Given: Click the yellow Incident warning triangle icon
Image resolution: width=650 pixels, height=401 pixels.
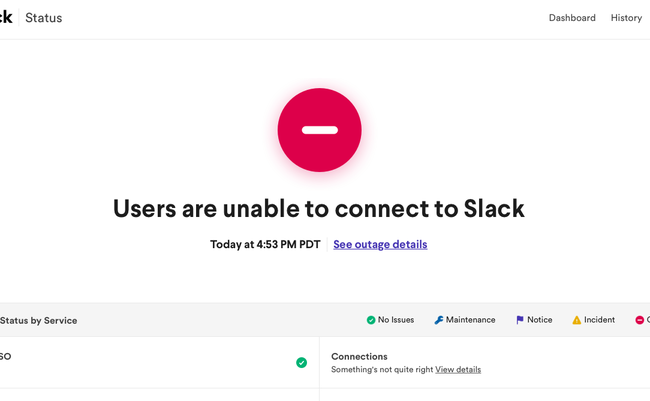Looking at the screenshot, I should pyautogui.click(x=576, y=320).
